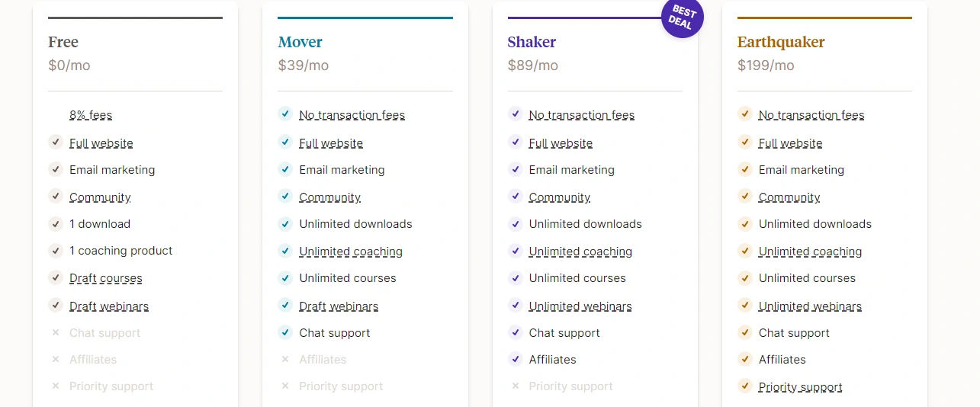Click the checkmark beside Mover Chat support
The image size is (980, 407).
point(285,332)
